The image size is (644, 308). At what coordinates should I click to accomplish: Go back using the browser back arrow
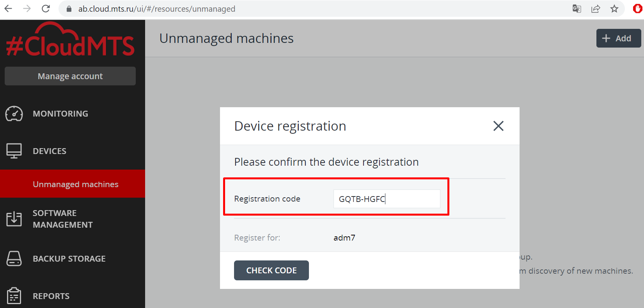click(x=8, y=9)
